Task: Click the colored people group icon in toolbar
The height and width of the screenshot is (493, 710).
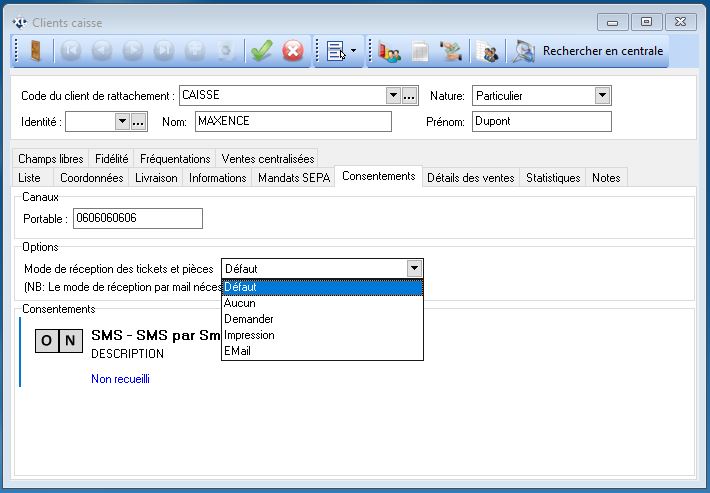Action: point(389,51)
